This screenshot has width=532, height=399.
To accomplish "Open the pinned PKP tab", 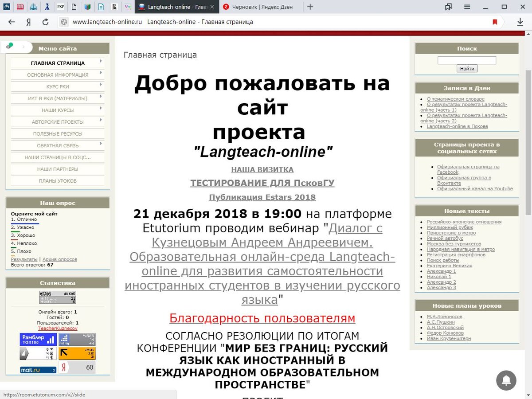I will click(x=61, y=7).
